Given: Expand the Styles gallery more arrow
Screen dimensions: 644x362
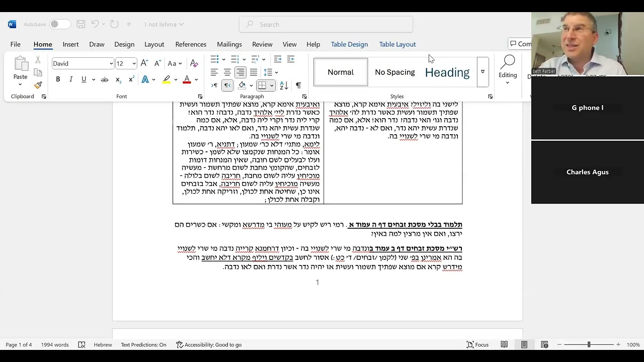Looking at the screenshot, I should tap(482, 72).
